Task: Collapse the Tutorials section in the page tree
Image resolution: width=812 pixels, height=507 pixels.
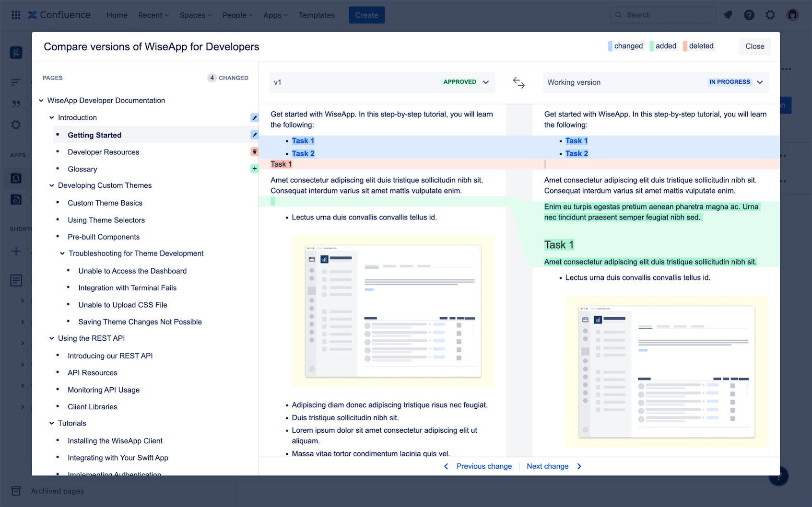Action: [51, 423]
